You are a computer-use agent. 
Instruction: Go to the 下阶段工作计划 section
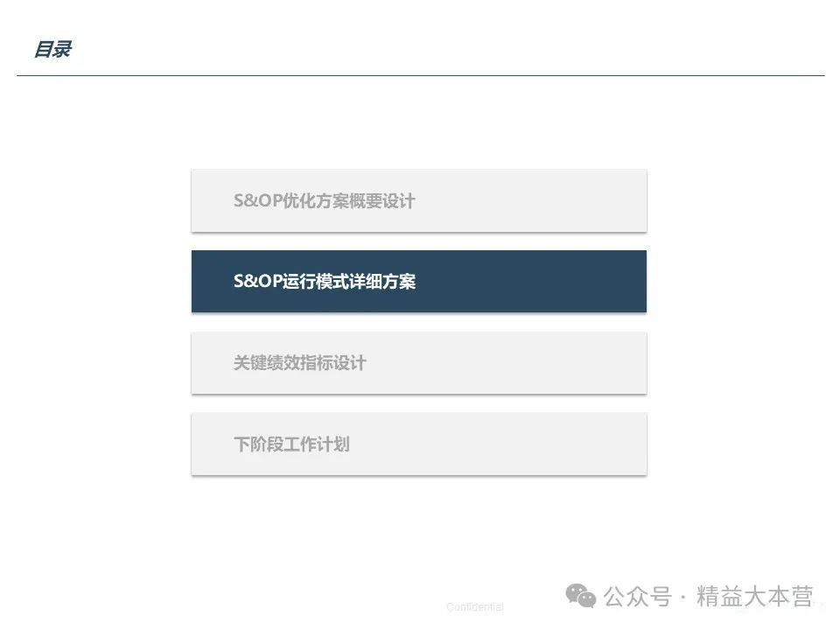419,444
